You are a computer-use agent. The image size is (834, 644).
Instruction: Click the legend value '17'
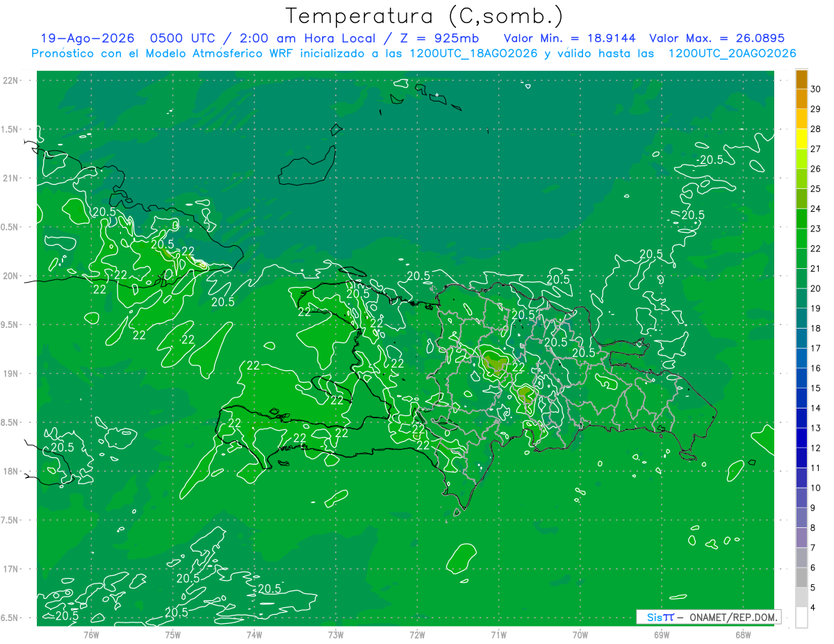tap(816, 349)
